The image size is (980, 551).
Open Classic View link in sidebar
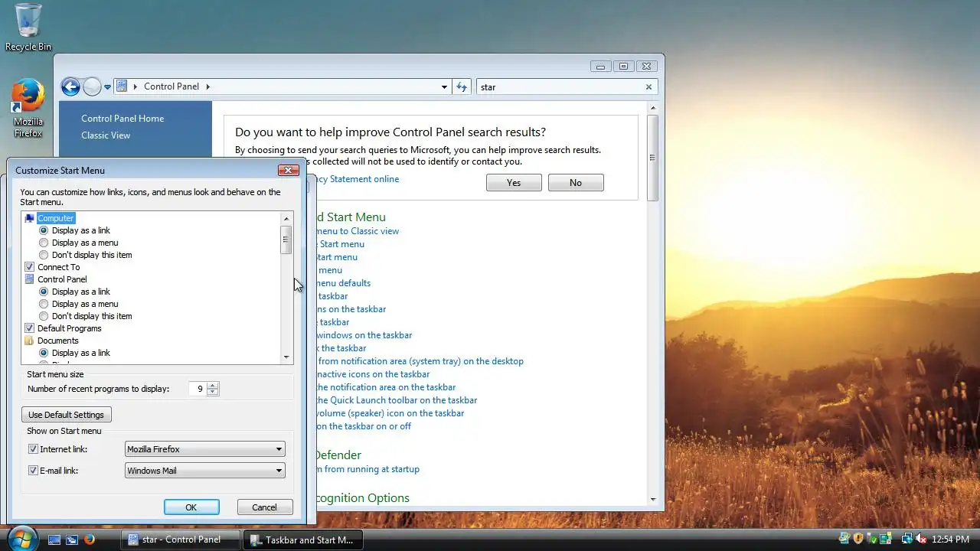point(106,135)
